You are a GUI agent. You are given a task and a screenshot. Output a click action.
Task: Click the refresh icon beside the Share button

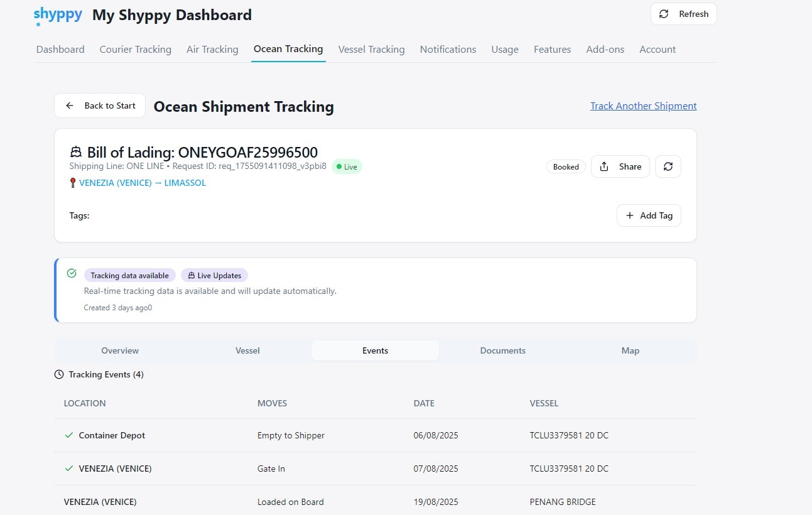[x=668, y=166]
